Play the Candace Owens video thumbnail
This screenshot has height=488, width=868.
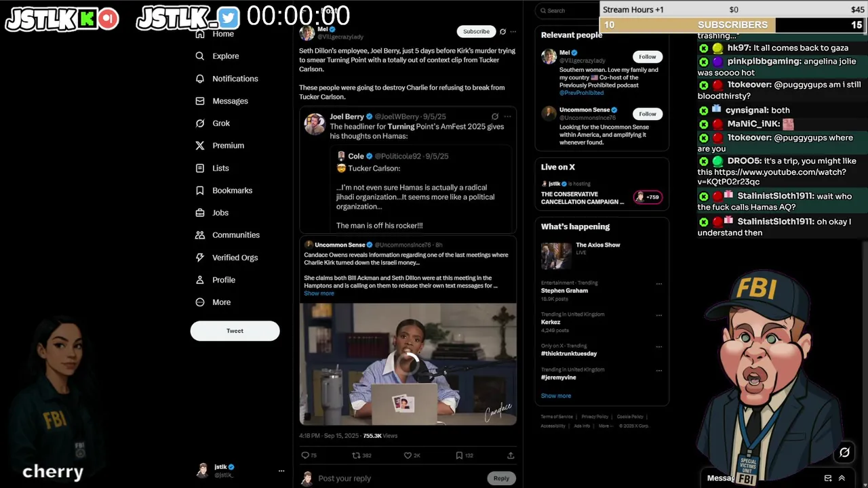click(x=408, y=364)
